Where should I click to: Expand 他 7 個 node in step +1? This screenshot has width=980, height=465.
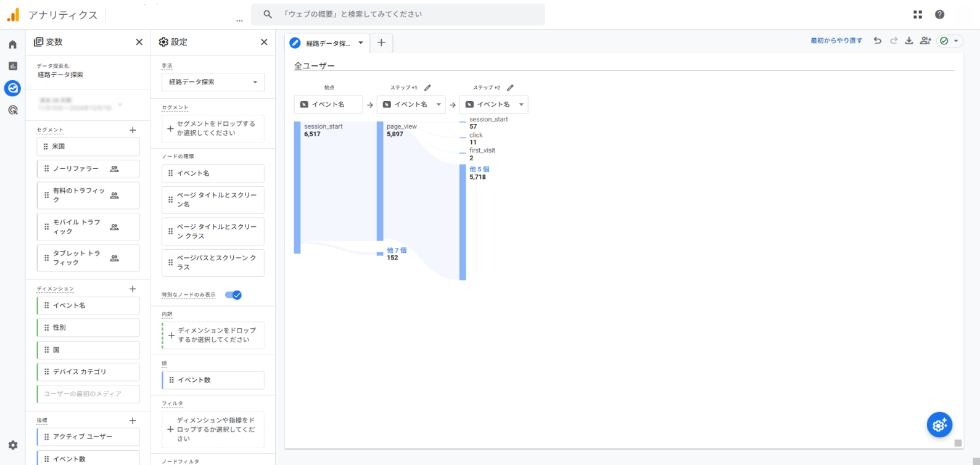tap(397, 250)
